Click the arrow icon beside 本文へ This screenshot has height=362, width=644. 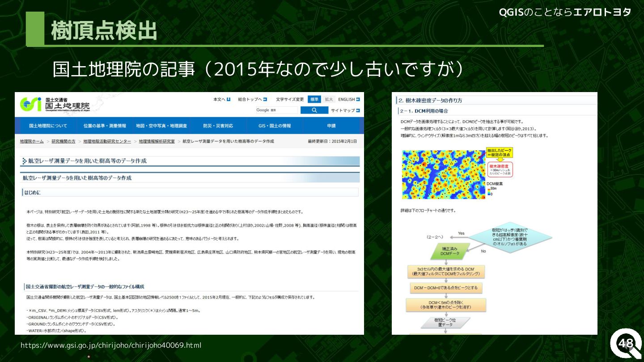[229, 99]
